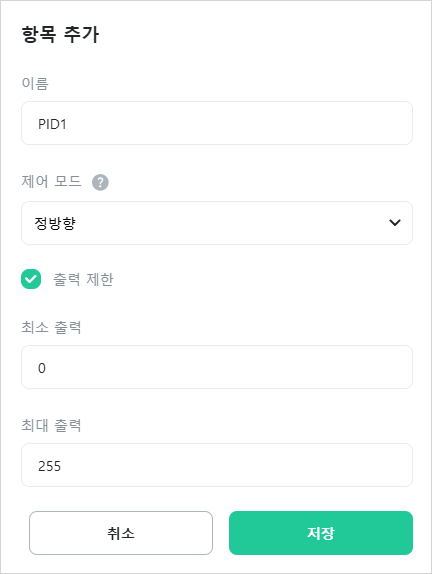The width and height of the screenshot is (432, 574).
Task: Focus the 이름 input field
Action: [x=217, y=123]
